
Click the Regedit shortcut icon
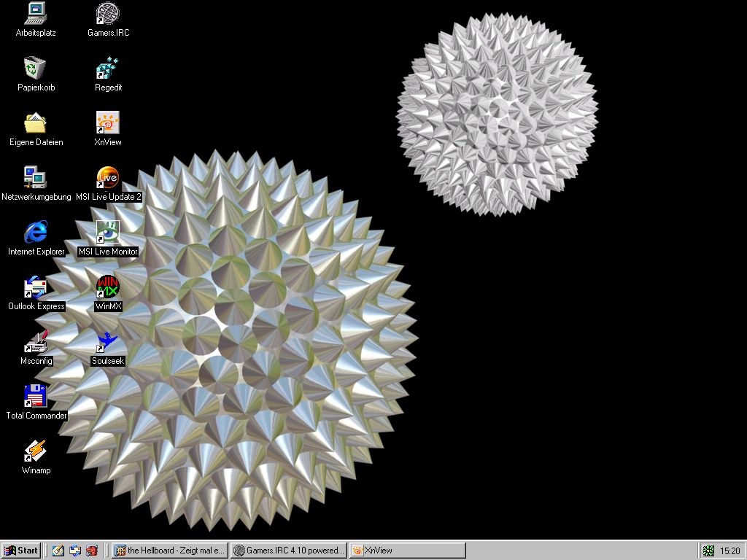[x=108, y=69]
